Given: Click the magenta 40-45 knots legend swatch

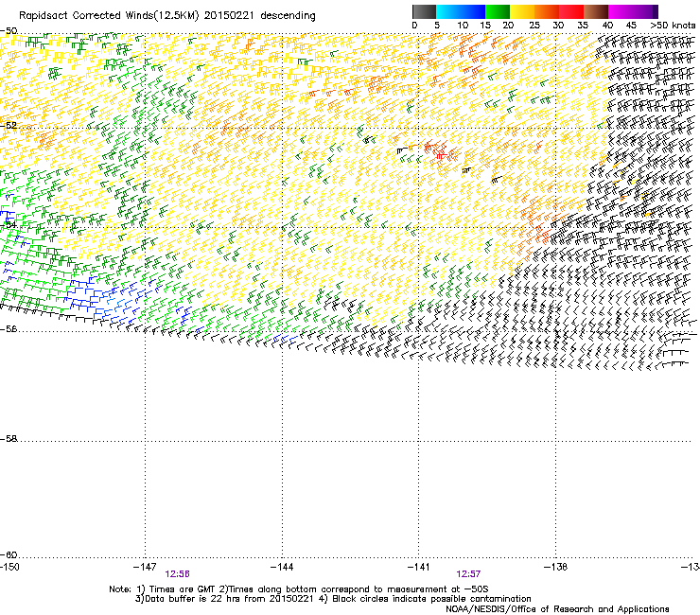Looking at the screenshot, I should coord(621,11).
